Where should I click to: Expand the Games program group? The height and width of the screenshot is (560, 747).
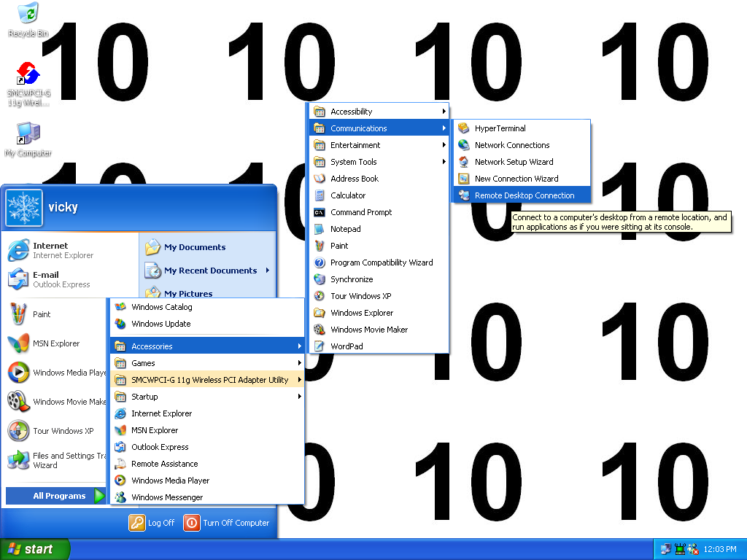click(207, 363)
